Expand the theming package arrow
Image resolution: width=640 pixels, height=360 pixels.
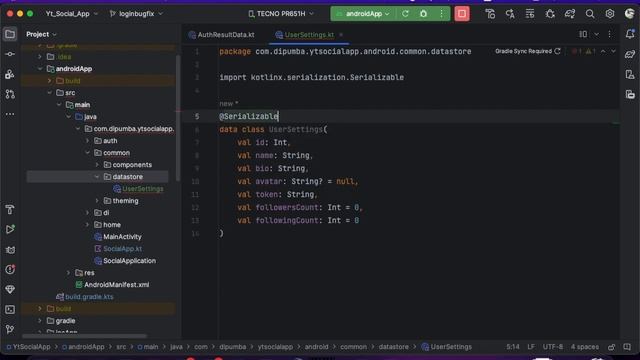click(x=97, y=201)
